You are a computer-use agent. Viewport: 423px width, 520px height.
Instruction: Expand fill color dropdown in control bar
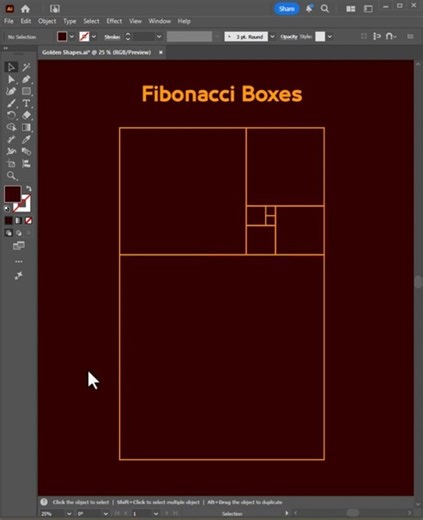pos(72,37)
